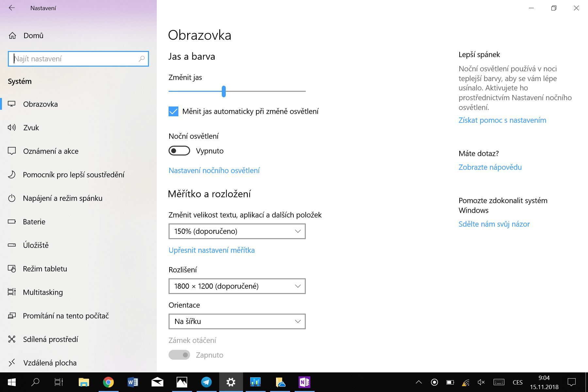Uncheck automatic brightness adjustment checkbox
This screenshot has height=392, width=588.
click(x=173, y=111)
